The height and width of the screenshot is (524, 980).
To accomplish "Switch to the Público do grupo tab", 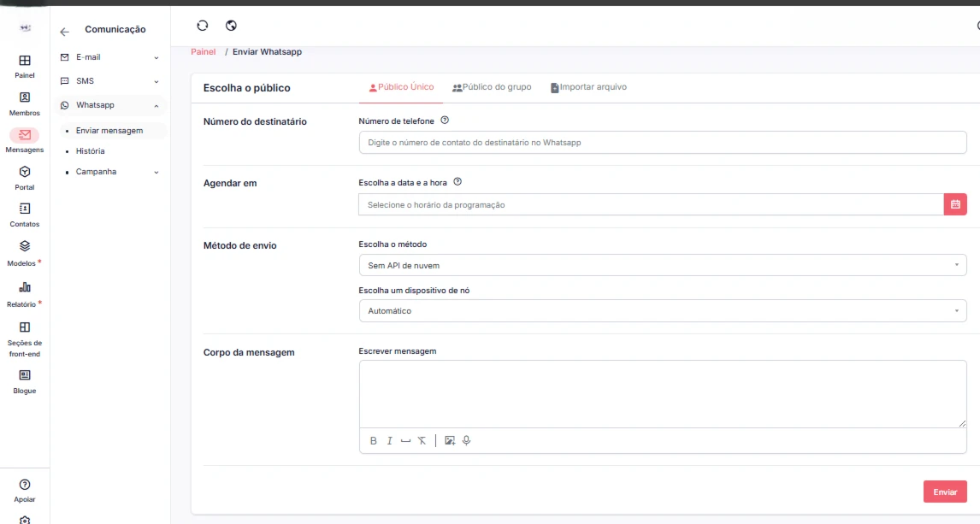I will [x=492, y=87].
